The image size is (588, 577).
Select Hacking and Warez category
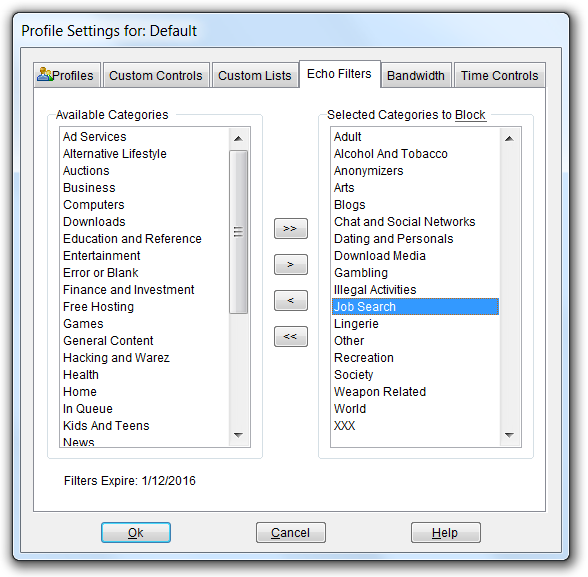(x=116, y=358)
